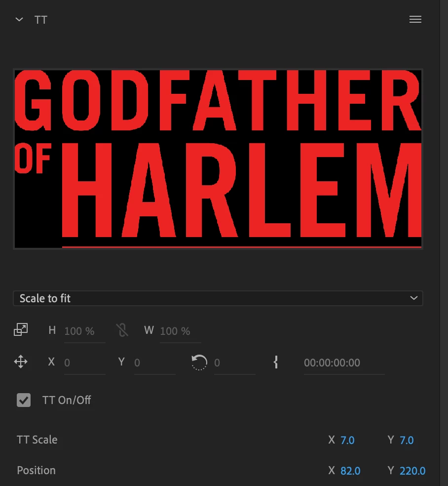Click the in-point bracket icon
Viewport: 448px width, 486px height.
tap(275, 362)
